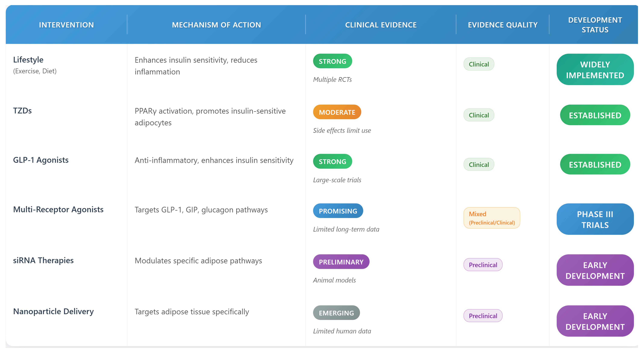The width and height of the screenshot is (644, 353).
Task: Click the EMERGING evidence tag
Action: pyautogui.click(x=336, y=313)
